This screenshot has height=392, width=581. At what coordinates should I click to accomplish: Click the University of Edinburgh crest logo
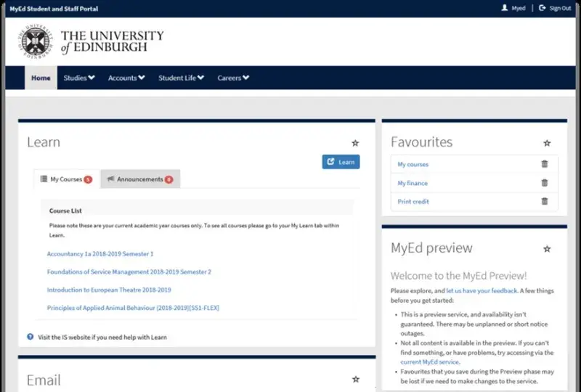(x=36, y=42)
